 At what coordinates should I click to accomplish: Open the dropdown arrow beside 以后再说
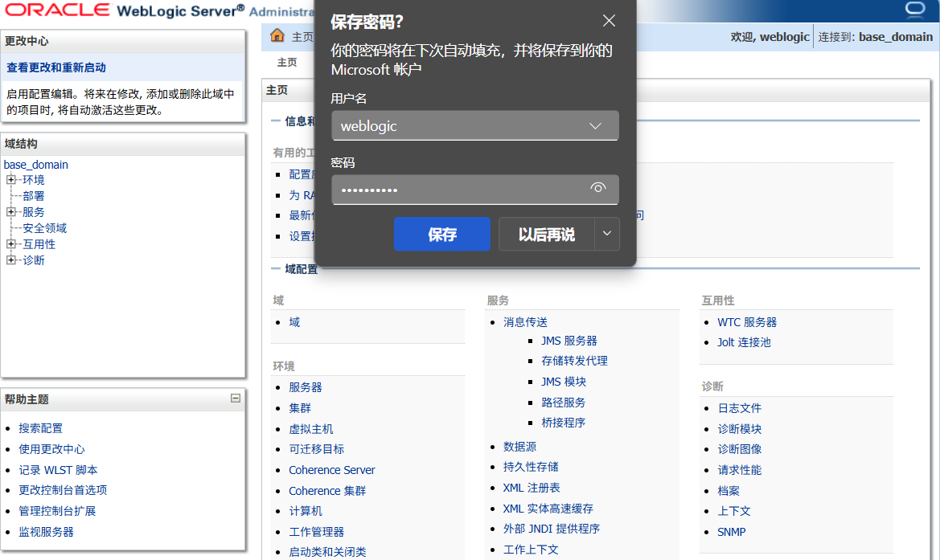[606, 234]
